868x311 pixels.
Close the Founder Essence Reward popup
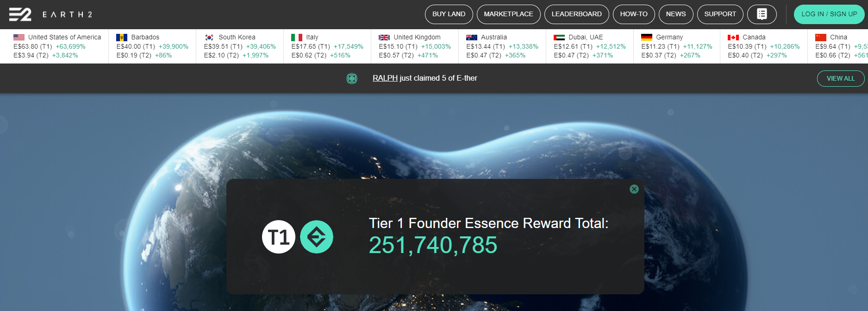(634, 189)
